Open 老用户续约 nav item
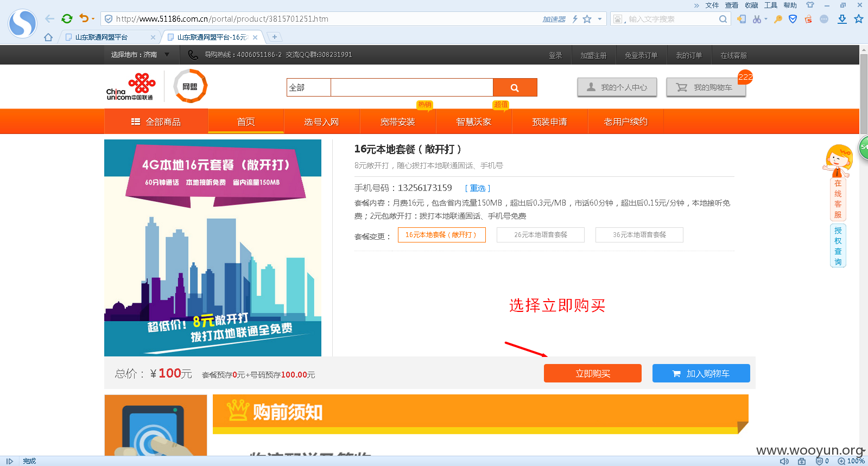Screen dimensions: 868x466 (x=626, y=122)
